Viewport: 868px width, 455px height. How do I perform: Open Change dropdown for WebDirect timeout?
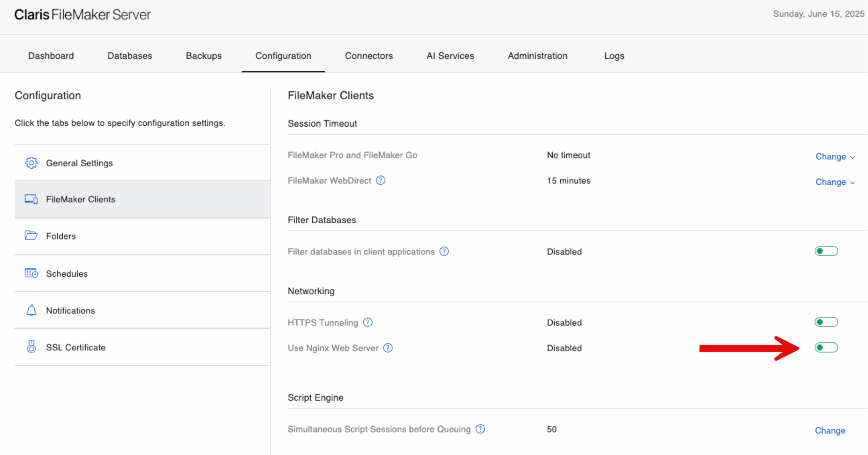pyautogui.click(x=834, y=182)
